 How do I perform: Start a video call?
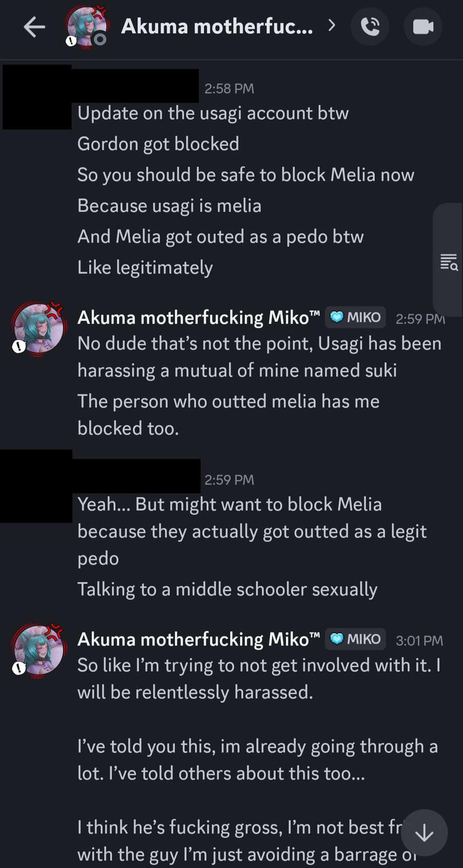tap(423, 27)
